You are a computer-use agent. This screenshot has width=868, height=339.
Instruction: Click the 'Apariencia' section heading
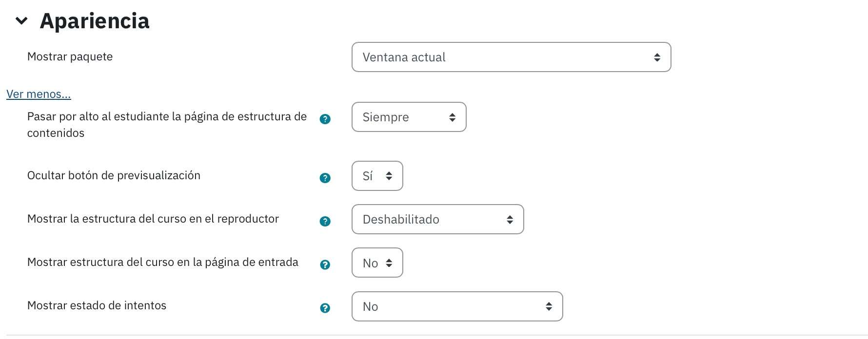(95, 21)
